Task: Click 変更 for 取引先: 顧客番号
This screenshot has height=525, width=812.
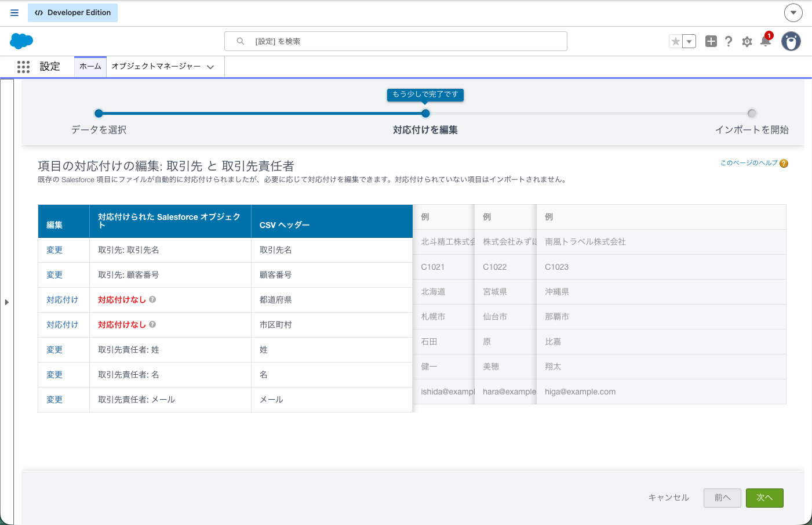Action: coord(54,275)
